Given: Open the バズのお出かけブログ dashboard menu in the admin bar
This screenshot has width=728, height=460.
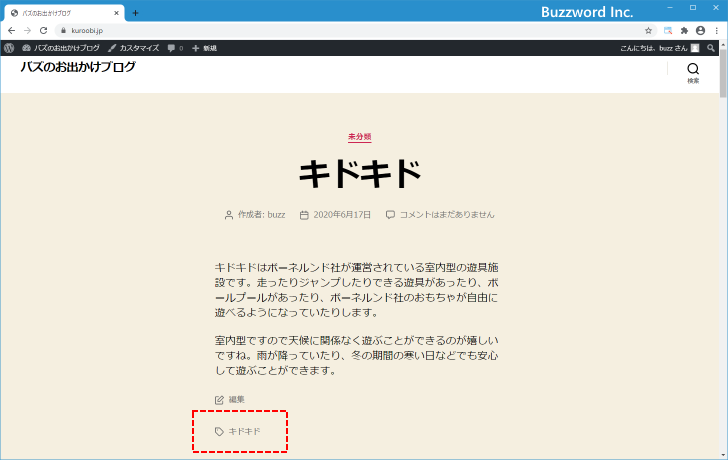Looking at the screenshot, I should [61, 48].
